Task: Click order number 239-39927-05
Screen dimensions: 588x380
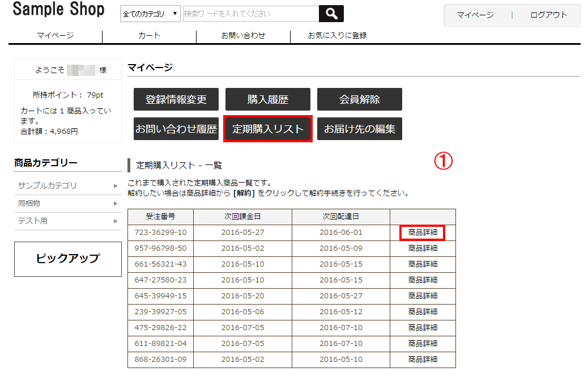Action: (160, 312)
